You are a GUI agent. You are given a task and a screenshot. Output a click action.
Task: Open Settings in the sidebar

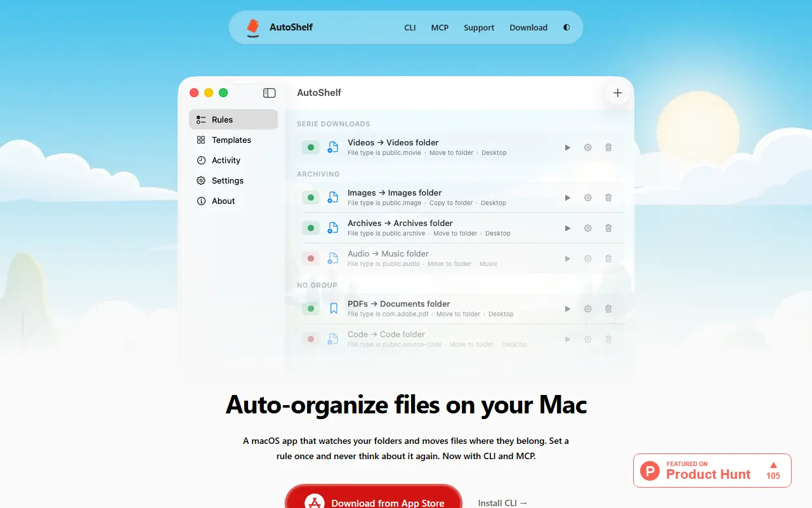coord(233,180)
